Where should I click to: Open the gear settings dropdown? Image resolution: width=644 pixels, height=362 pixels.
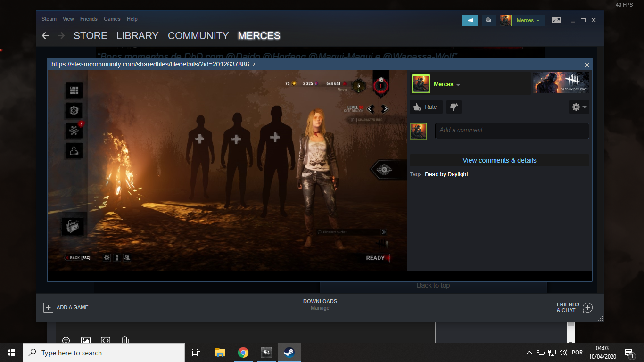coord(579,107)
